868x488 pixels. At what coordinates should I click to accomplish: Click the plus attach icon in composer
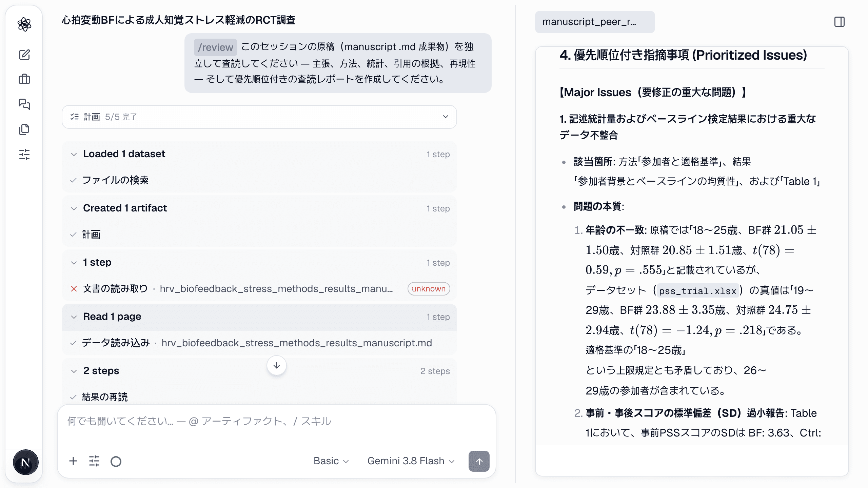[x=73, y=461]
